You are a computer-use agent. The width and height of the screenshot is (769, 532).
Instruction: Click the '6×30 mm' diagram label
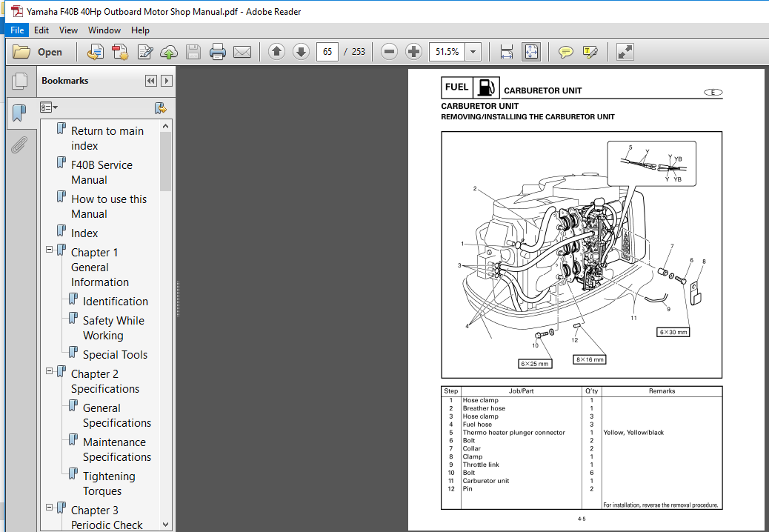tap(673, 332)
